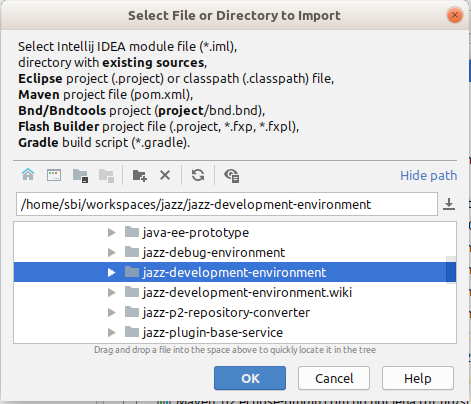
Task: Expand the jazz-development-environment.wiki folder arrow
Action: coord(112,292)
